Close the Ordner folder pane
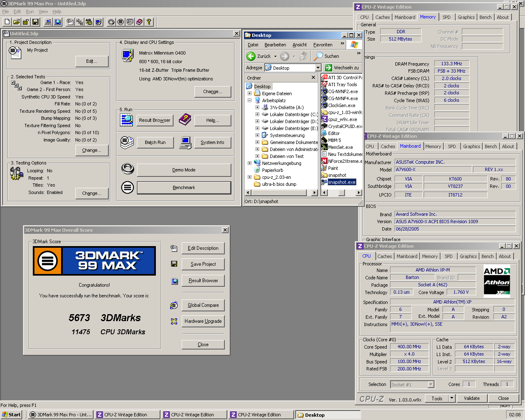 [313, 78]
